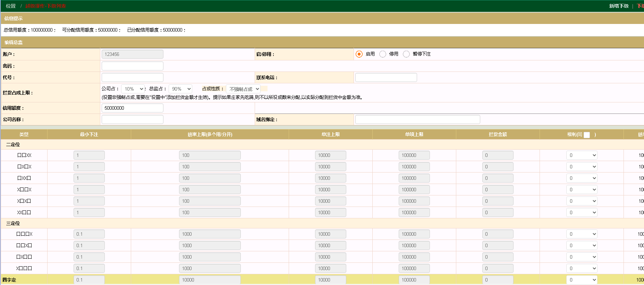Click 赔率上限 field in □X□X row

pyautogui.click(x=210, y=167)
